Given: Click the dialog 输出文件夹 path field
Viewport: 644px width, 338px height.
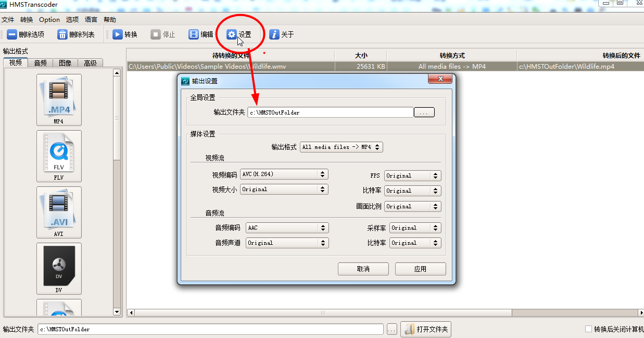Looking at the screenshot, I should click(x=330, y=112).
